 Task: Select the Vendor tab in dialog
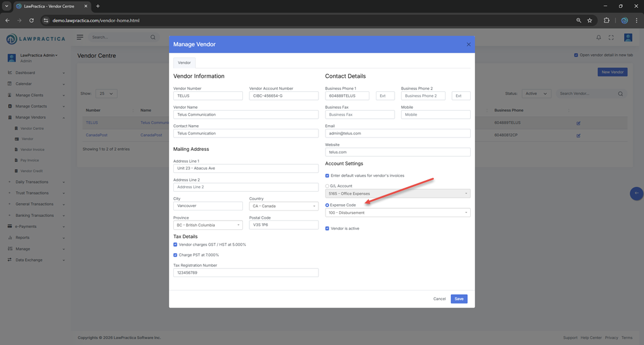[x=184, y=63]
